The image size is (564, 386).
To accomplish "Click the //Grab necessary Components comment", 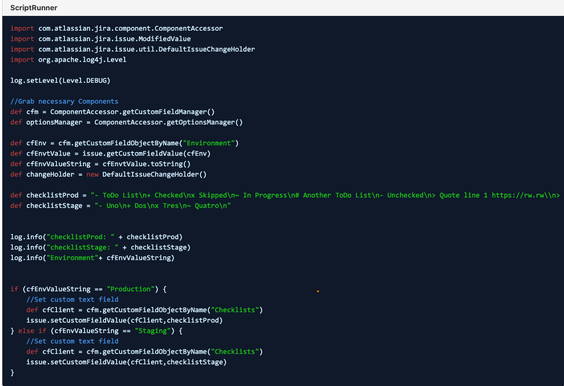I will click(64, 101).
